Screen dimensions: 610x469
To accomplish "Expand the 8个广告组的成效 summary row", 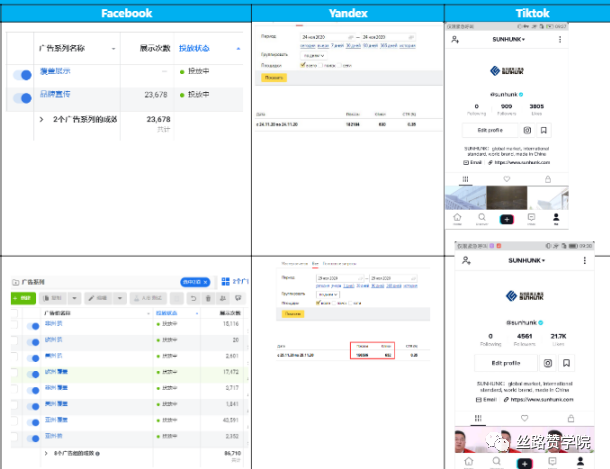I will tap(44, 453).
